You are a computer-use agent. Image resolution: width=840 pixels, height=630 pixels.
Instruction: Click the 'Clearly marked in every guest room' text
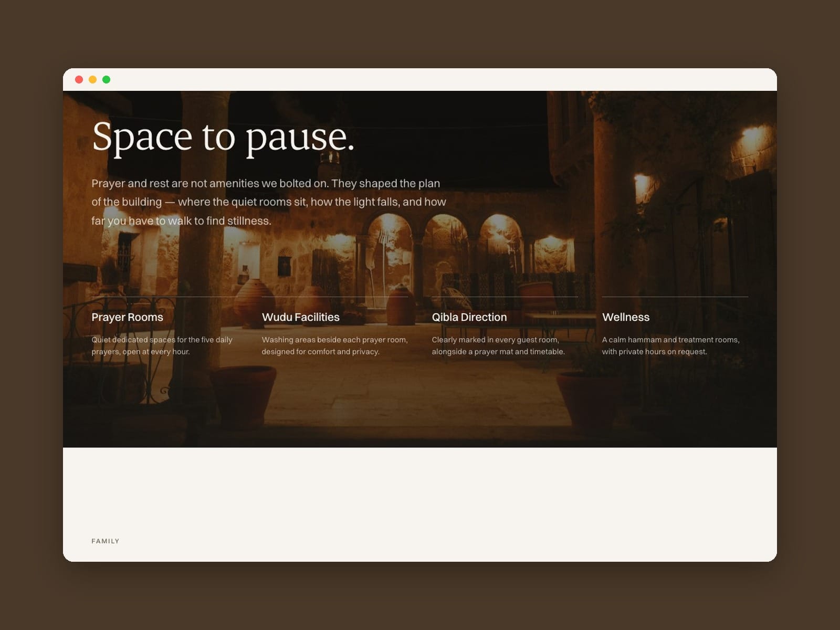coord(498,345)
